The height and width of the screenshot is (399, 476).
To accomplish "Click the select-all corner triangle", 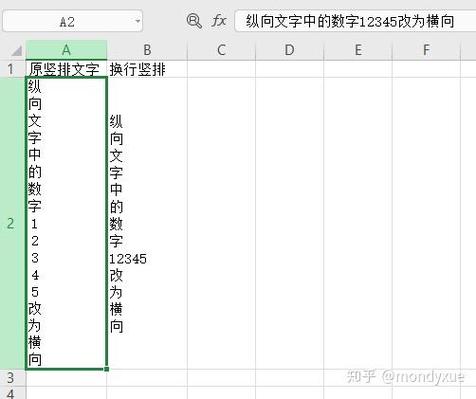I will coord(17,50).
